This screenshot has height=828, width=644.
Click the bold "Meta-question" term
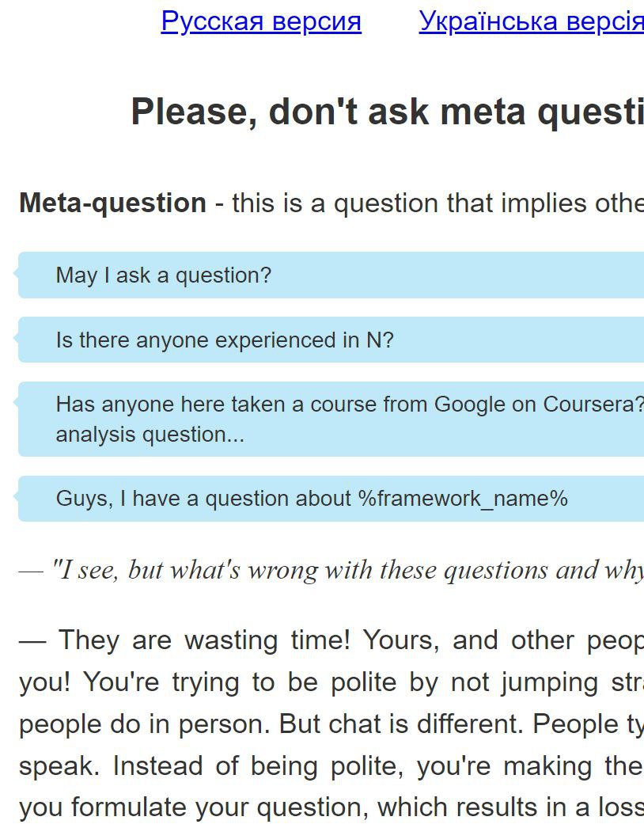[112, 203]
